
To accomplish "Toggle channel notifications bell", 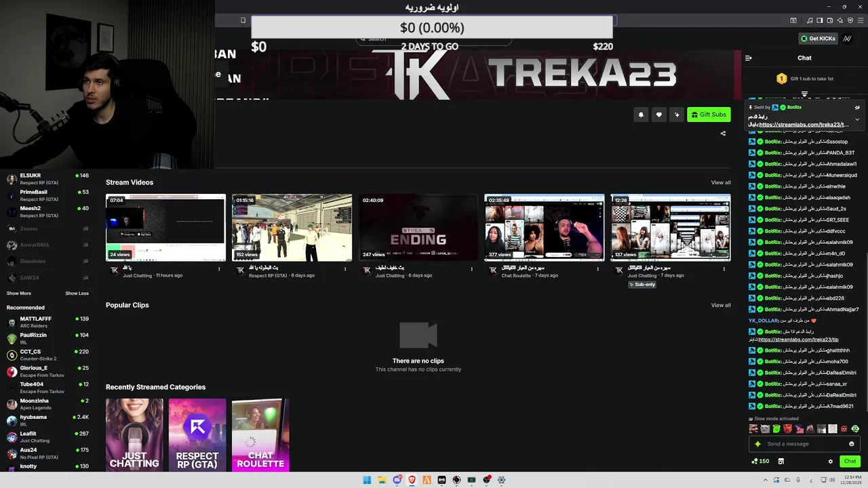I will point(641,115).
